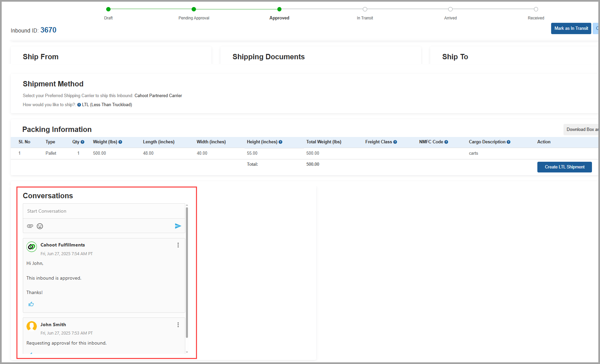Image resolution: width=600 pixels, height=364 pixels.
Task: Click Mark as In Transit button
Action: (x=571, y=28)
